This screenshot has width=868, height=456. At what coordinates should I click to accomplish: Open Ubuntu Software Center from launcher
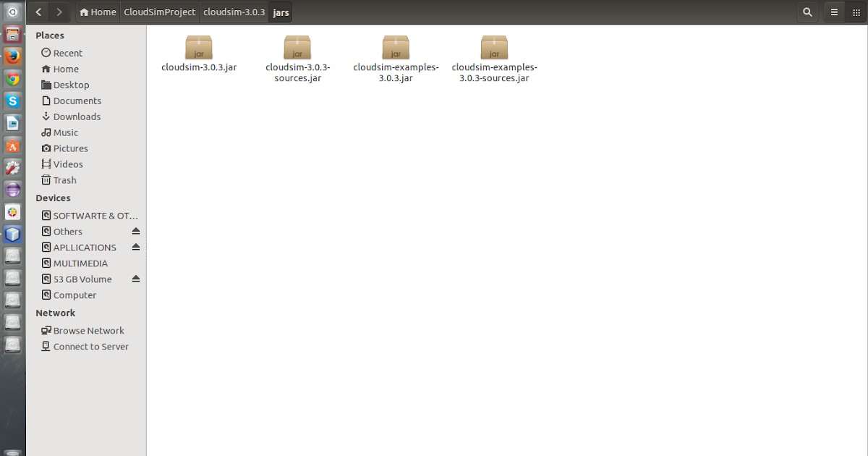coord(12,146)
